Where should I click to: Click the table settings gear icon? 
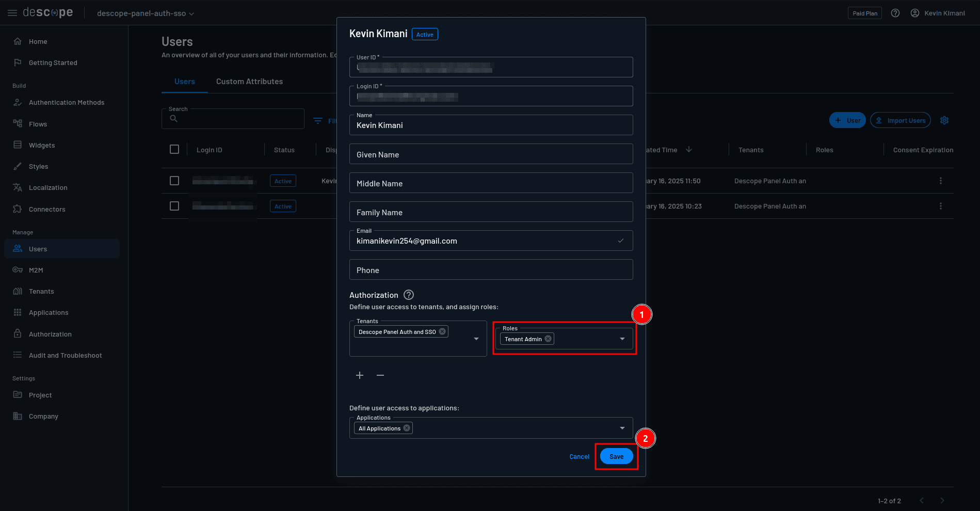[944, 120]
